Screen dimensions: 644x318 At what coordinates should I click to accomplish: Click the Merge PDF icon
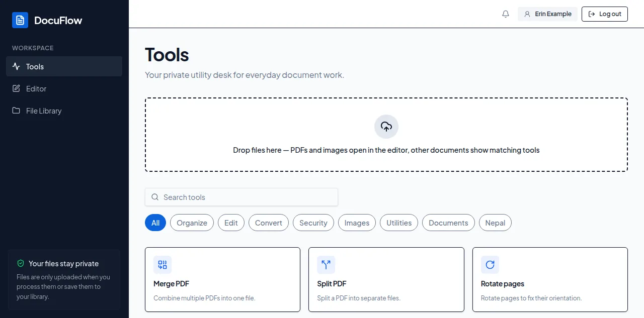163,265
